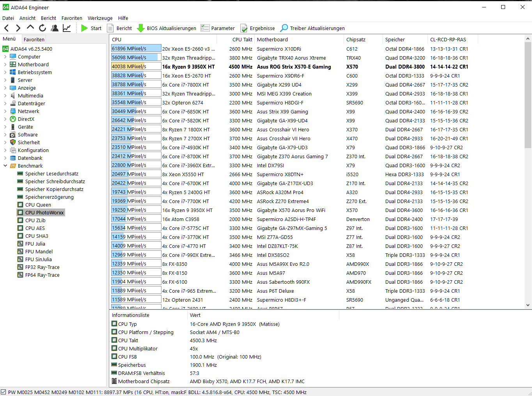Open the Parameter toolbar button
Screen dimensions: 532x396
pyautogui.click(x=218, y=28)
